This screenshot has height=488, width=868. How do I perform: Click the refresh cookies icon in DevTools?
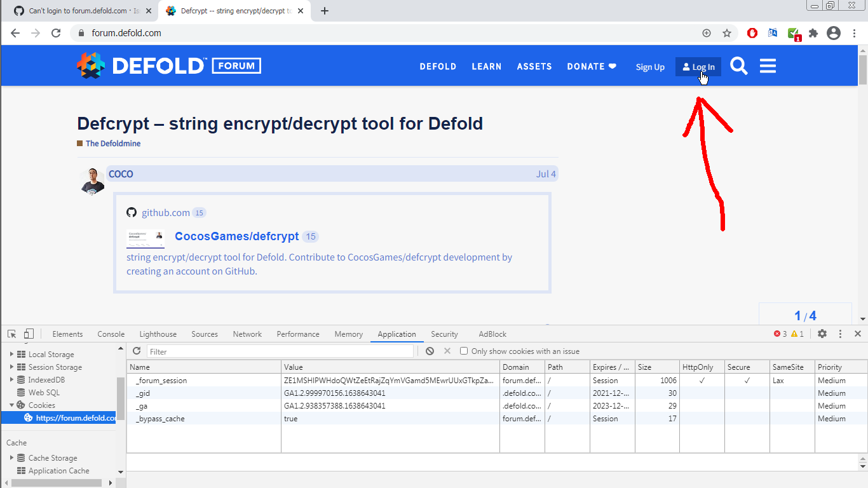tap(136, 351)
